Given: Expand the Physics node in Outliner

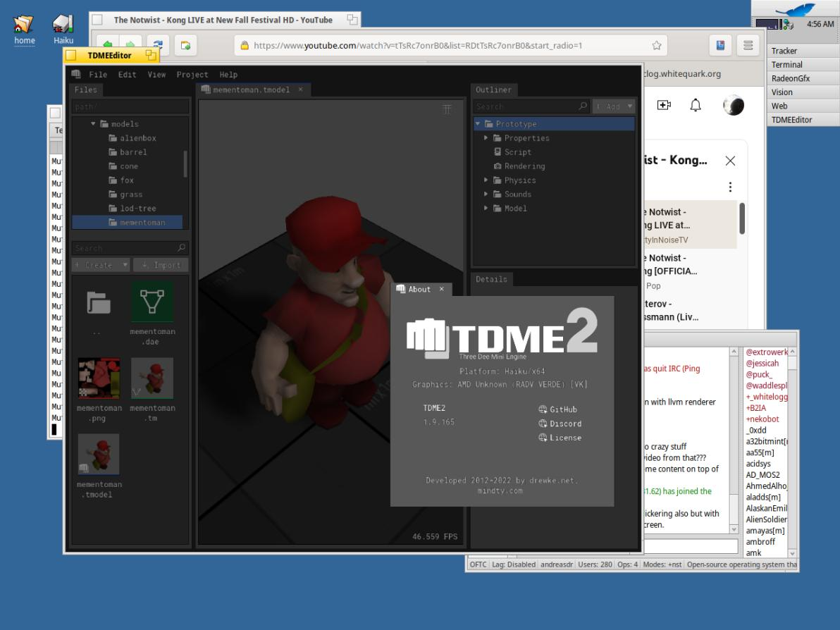Looking at the screenshot, I should pyautogui.click(x=486, y=180).
